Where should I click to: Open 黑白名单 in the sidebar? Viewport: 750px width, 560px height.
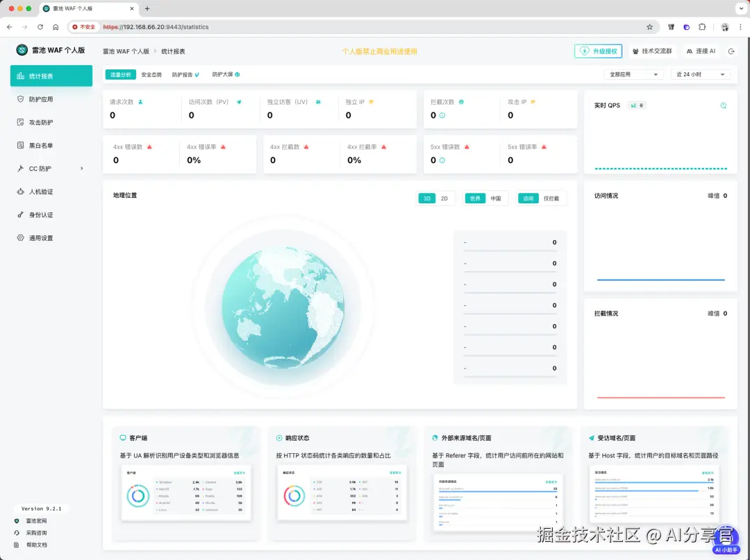51,145
